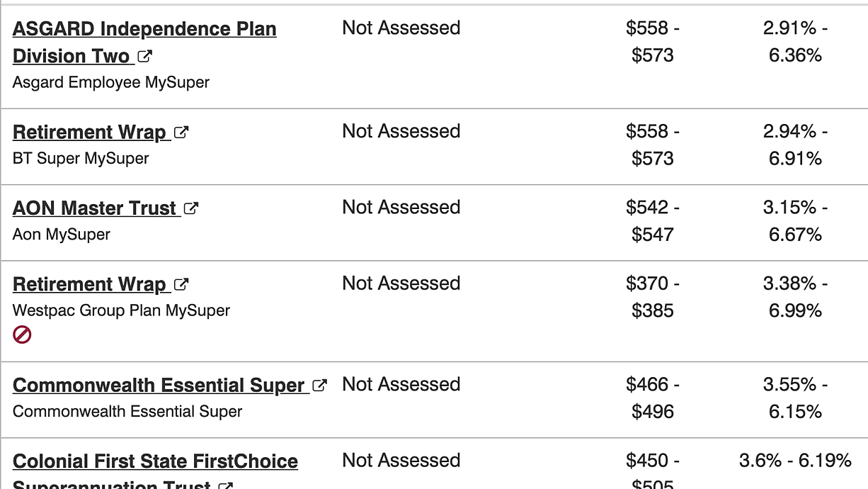Click the external link icon beside ASGARD Division Two

[x=145, y=56]
